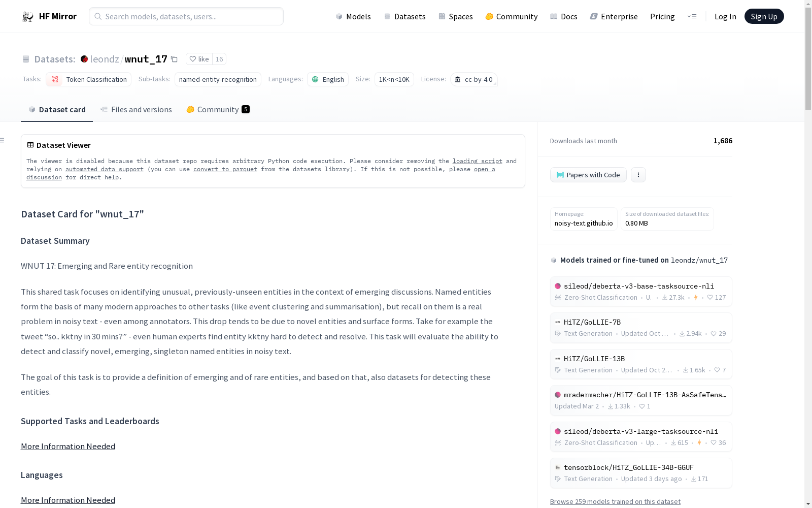This screenshot has width=812, height=508.
Task: Click the 127 likes heart on deberta-v3-base
Action: [710, 298]
